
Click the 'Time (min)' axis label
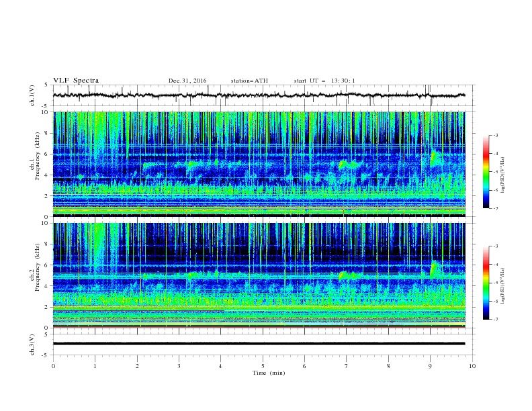click(x=269, y=373)
